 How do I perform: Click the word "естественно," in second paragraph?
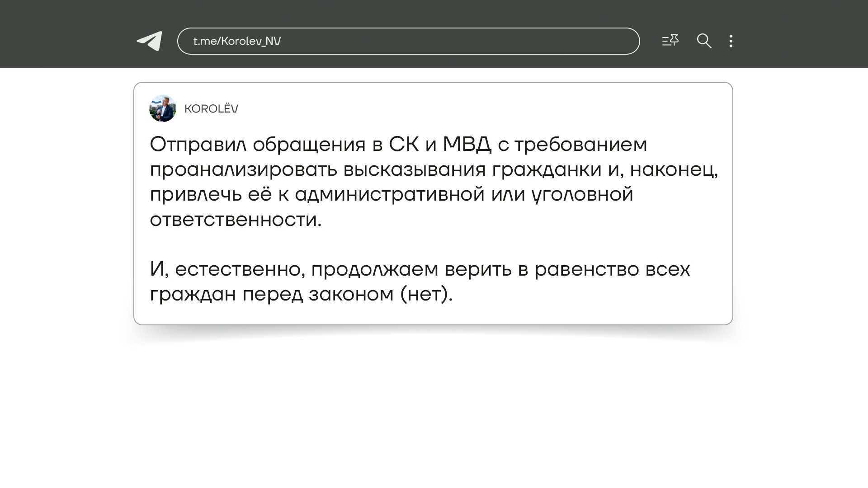coord(240,270)
